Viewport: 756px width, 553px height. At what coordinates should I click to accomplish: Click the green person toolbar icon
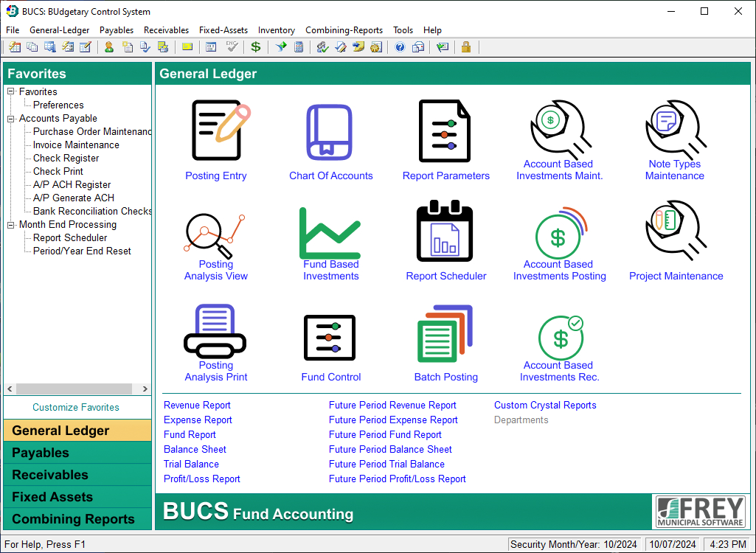109,46
